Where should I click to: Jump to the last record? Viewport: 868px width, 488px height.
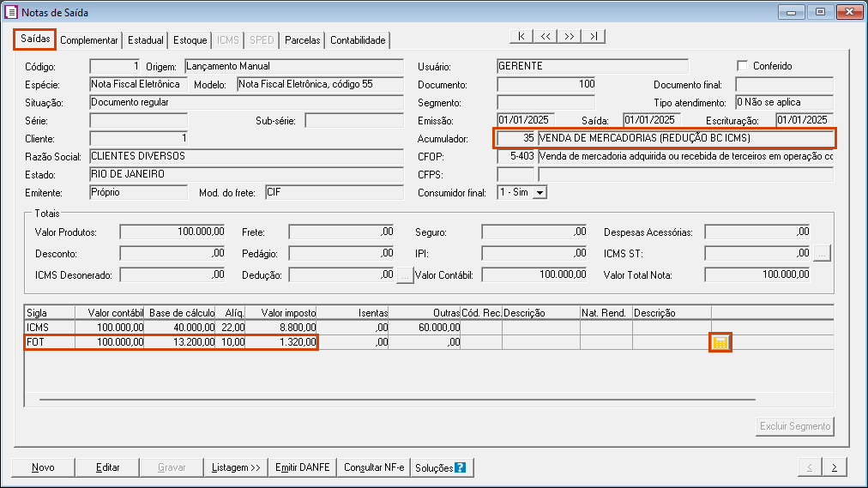tap(594, 36)
